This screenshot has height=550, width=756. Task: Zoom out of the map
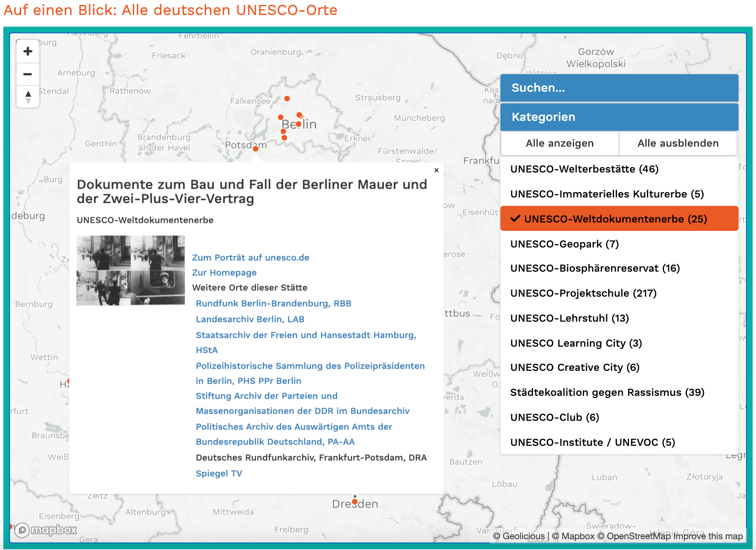click(28, 75)
